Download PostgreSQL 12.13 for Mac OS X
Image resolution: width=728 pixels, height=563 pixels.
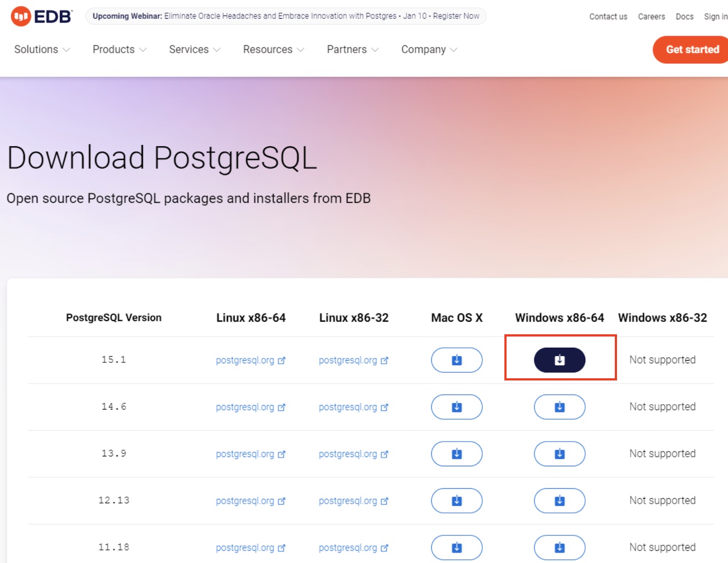tap(457, 500)
